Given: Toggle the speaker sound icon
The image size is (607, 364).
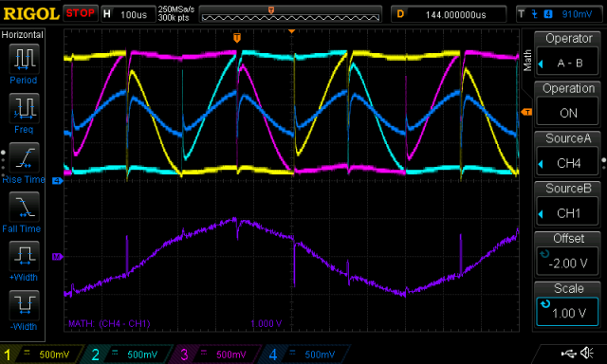Looking at the screenshot, I should point(587,353).
